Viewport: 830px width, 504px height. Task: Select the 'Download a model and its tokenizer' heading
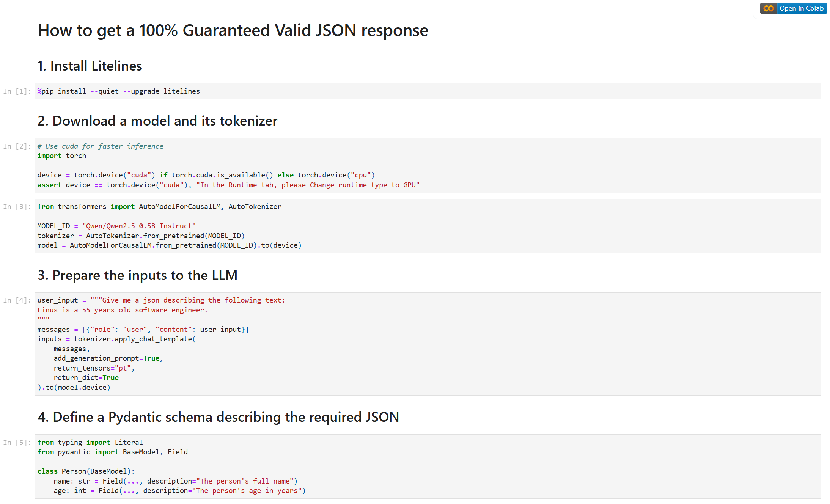click(x=157, y=121)
